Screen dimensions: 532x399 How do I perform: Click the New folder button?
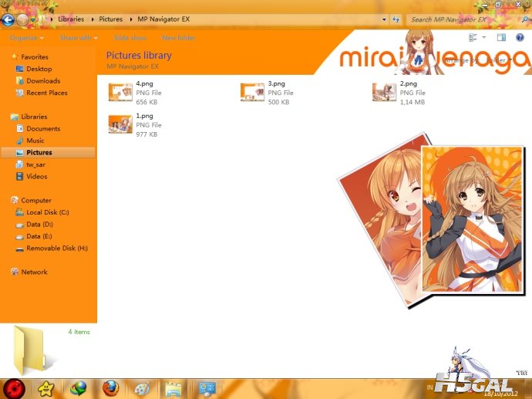click(x=178, y=37)
